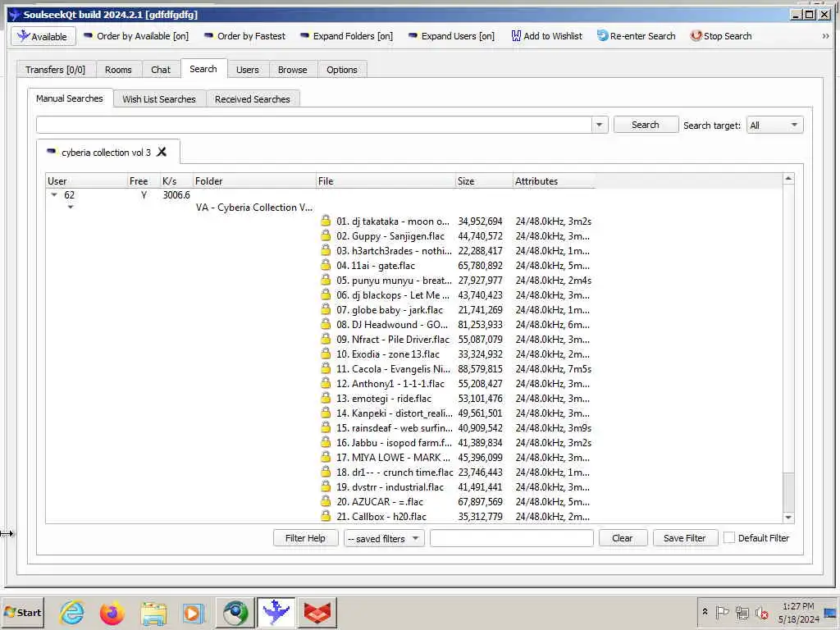Select the Manual Searches tab
Image resolution: width=840 pixels, height=630 pixels.
(x=70, y=98)
